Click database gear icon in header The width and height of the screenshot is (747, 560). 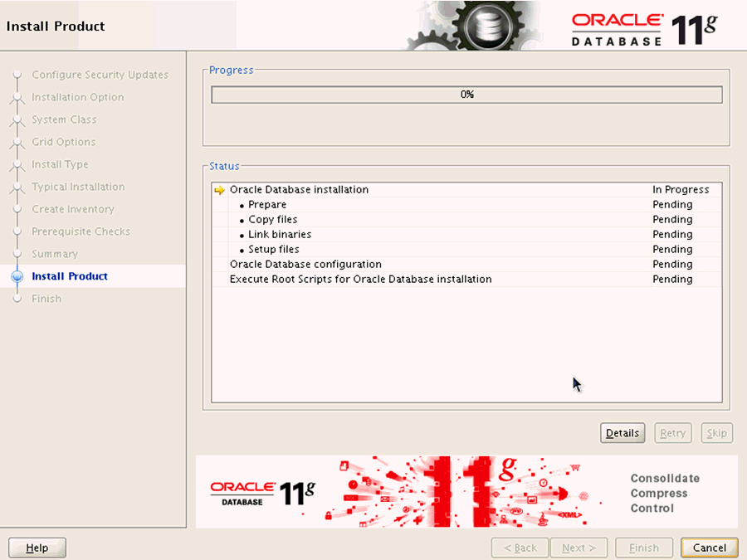(489, 25)
